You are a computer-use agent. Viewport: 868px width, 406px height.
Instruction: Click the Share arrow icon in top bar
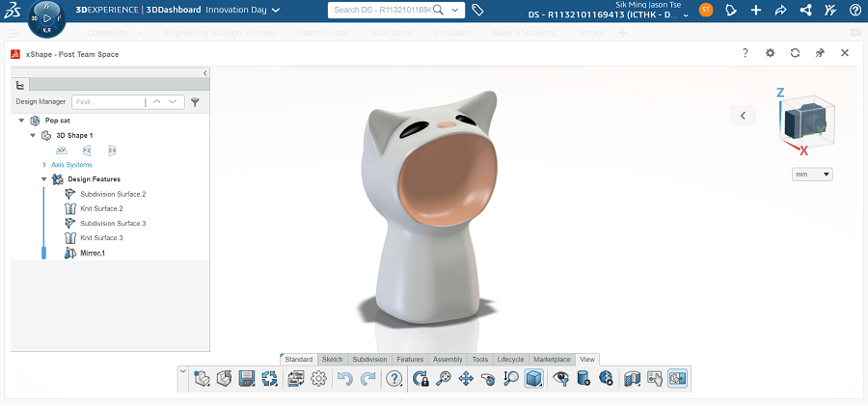(x=780, y=10)
